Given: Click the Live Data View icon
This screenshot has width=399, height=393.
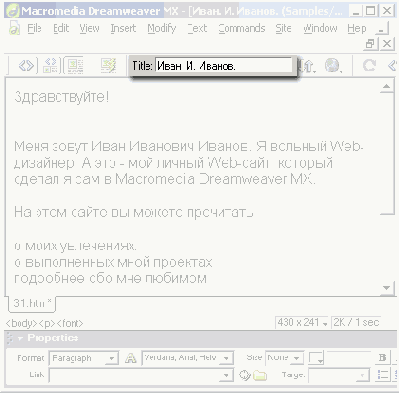Looking at the screenshot, I should [x=108, y=65].
